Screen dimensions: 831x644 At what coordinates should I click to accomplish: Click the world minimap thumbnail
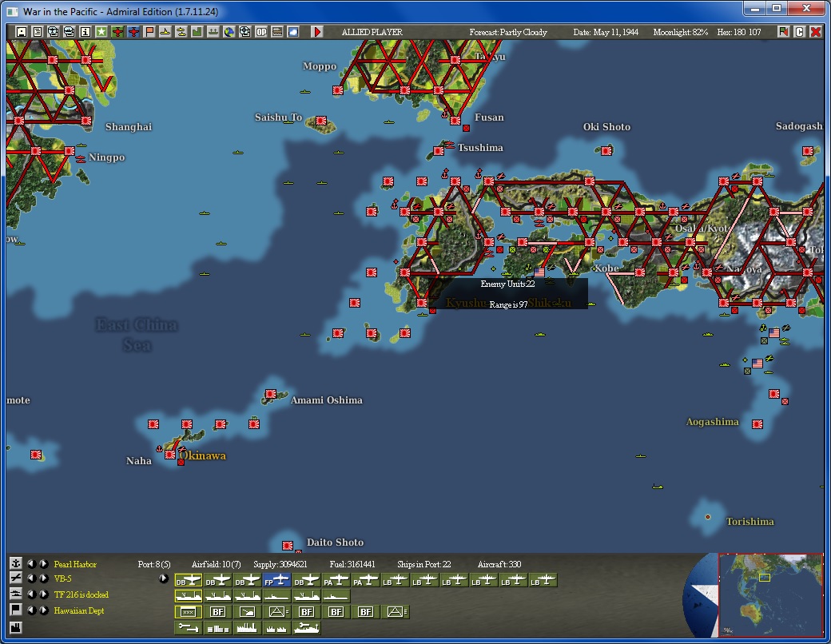pos(770,594)
